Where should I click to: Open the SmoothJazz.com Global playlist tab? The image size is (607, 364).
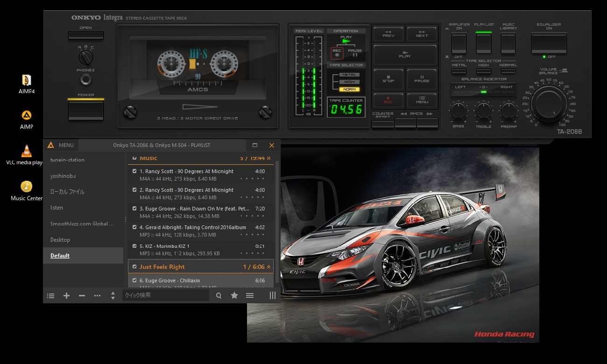click(x=82, y=224)
